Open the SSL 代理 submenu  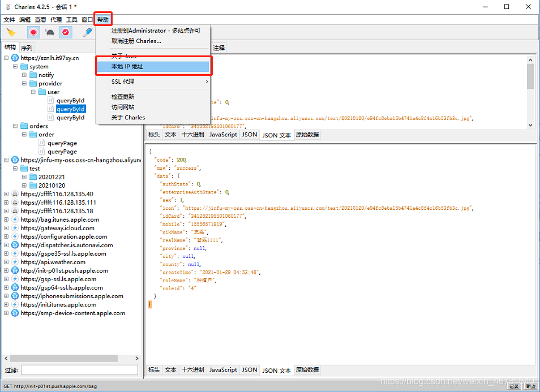tap(153, 81)
